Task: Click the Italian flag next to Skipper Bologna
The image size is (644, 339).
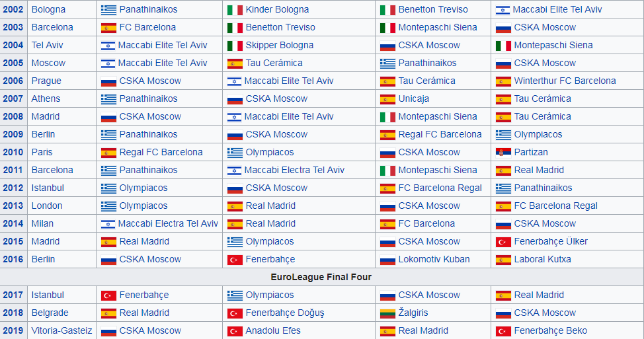Action: pyautogui.click(x=235, y=45)
